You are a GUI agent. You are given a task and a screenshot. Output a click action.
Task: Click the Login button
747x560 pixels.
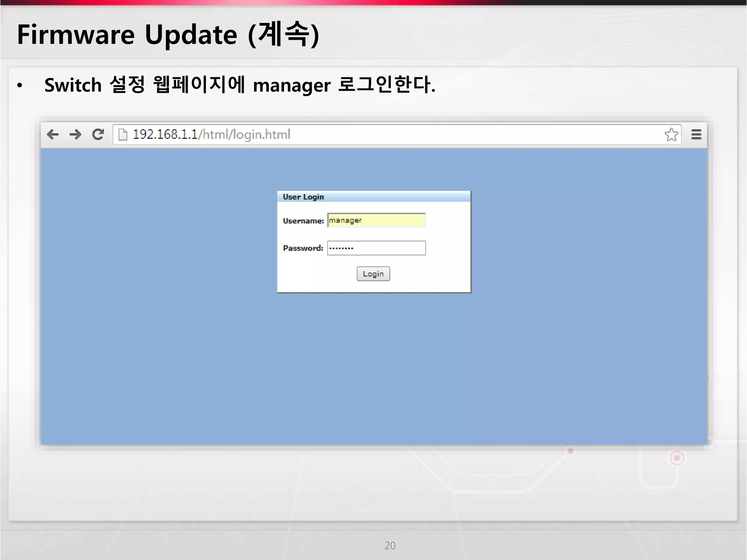click(x=373, y=274)
